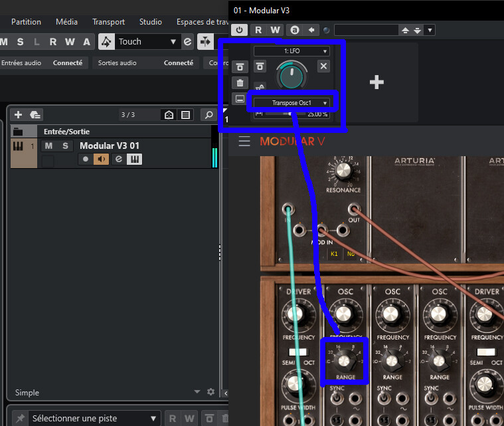Click the small arrow right of the gear icon
This screenshot has width=504, height=426.
[x=226, y=393]
